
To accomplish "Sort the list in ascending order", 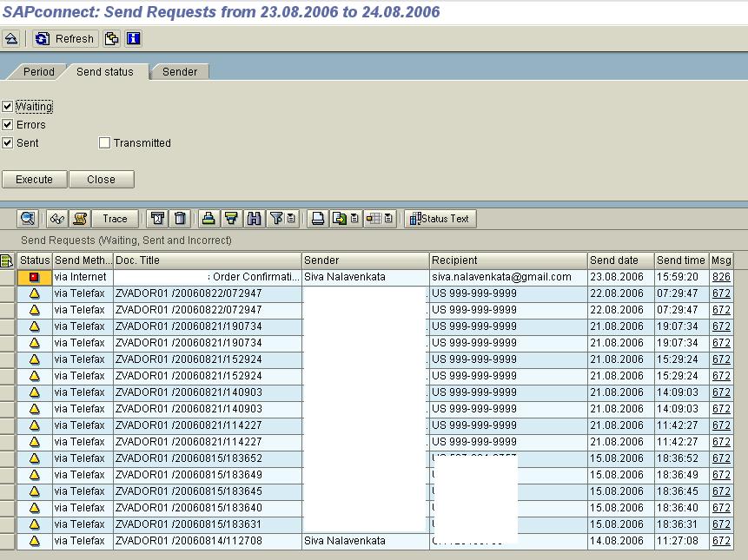I will (209, 219).
